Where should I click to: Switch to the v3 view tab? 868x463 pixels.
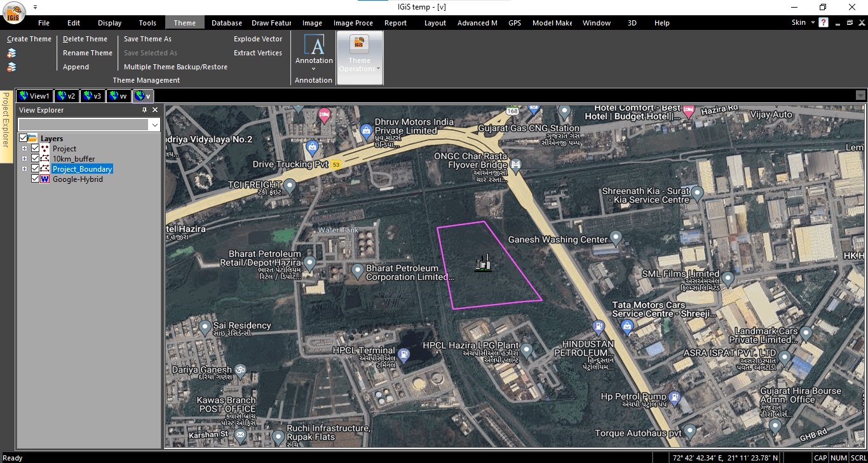tap(92, 96)
